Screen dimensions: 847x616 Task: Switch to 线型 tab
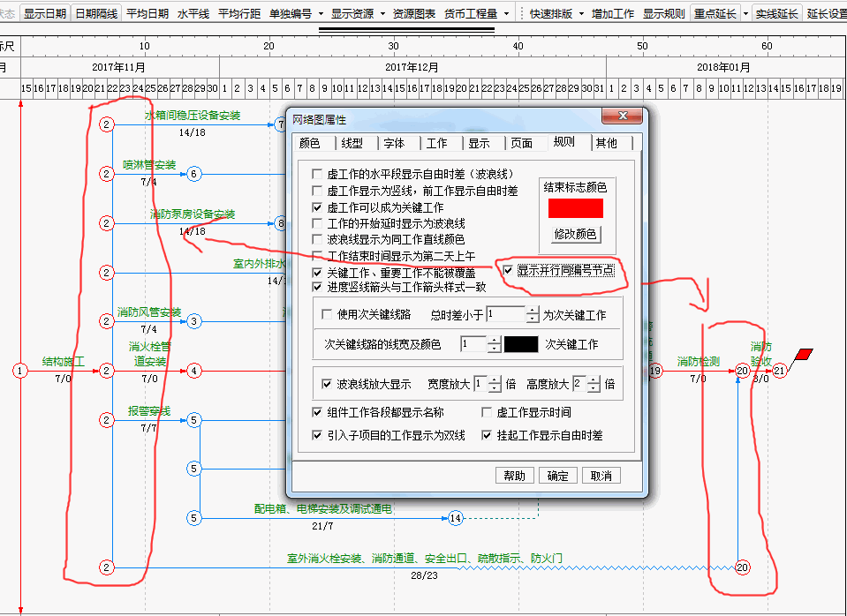point(352,143)
